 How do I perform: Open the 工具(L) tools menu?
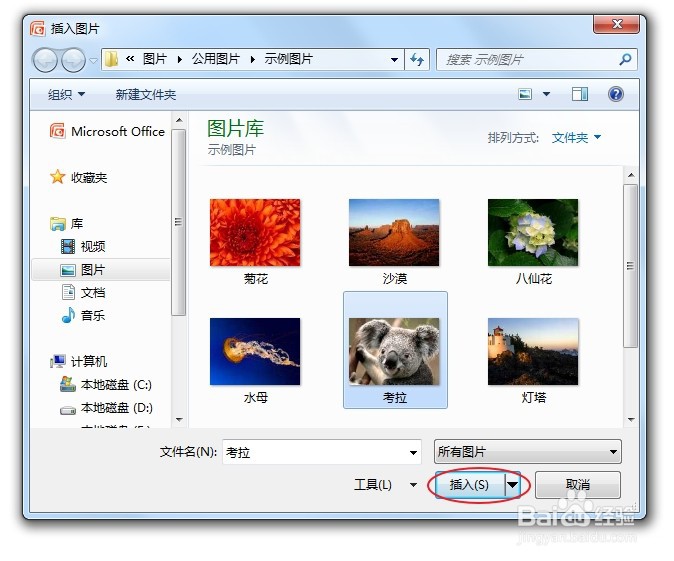pos(384,484)
